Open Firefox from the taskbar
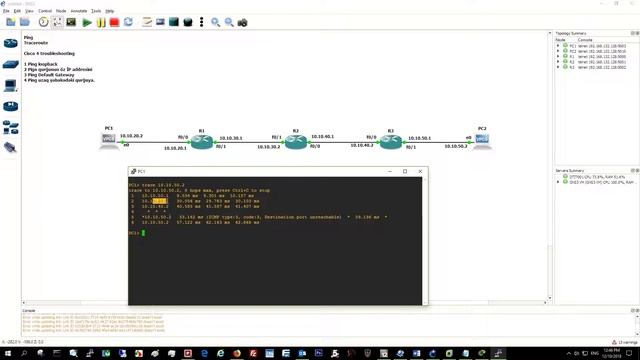 coord(237,353)
